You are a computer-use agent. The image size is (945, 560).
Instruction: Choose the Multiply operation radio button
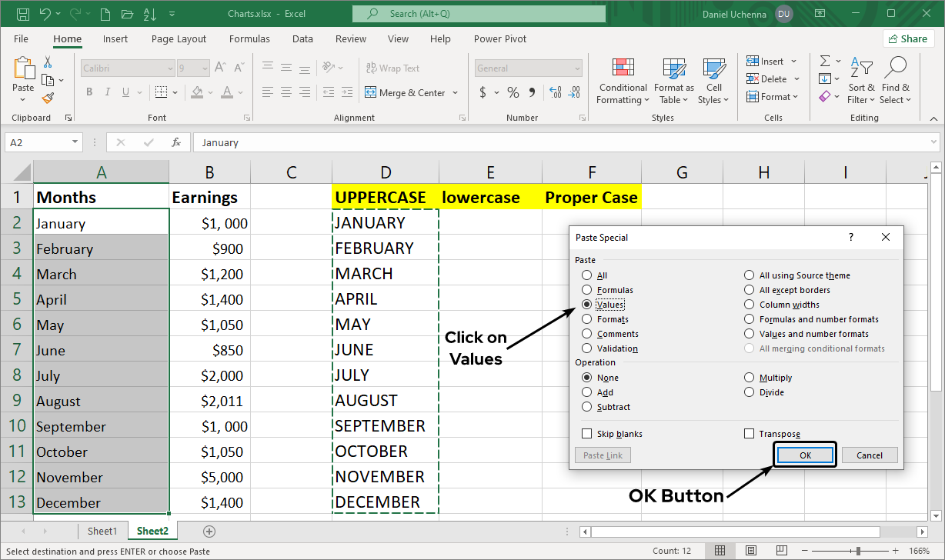749,378
